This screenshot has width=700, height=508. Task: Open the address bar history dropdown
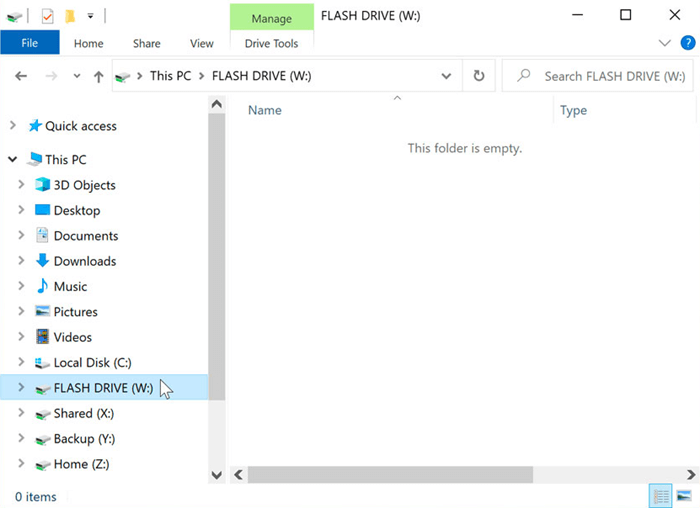446,76
